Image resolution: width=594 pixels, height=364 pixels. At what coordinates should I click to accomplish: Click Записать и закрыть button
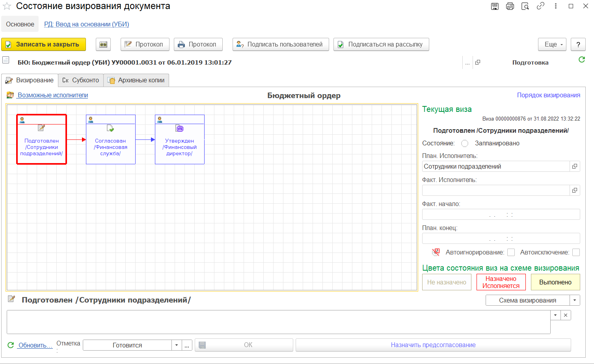(44, 45)
